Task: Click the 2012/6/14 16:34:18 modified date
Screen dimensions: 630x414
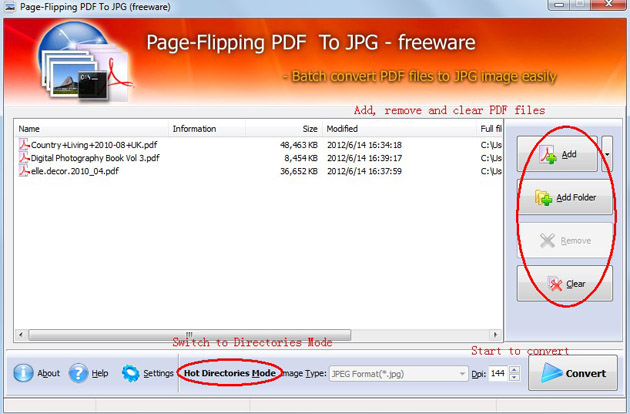Action: [x=364, y=145]
